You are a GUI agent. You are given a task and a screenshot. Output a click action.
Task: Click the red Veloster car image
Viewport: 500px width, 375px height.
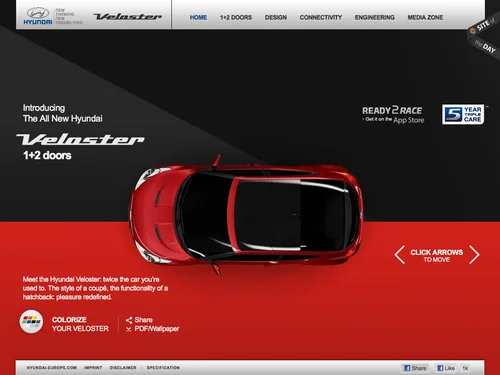click(x=246, y=214)
